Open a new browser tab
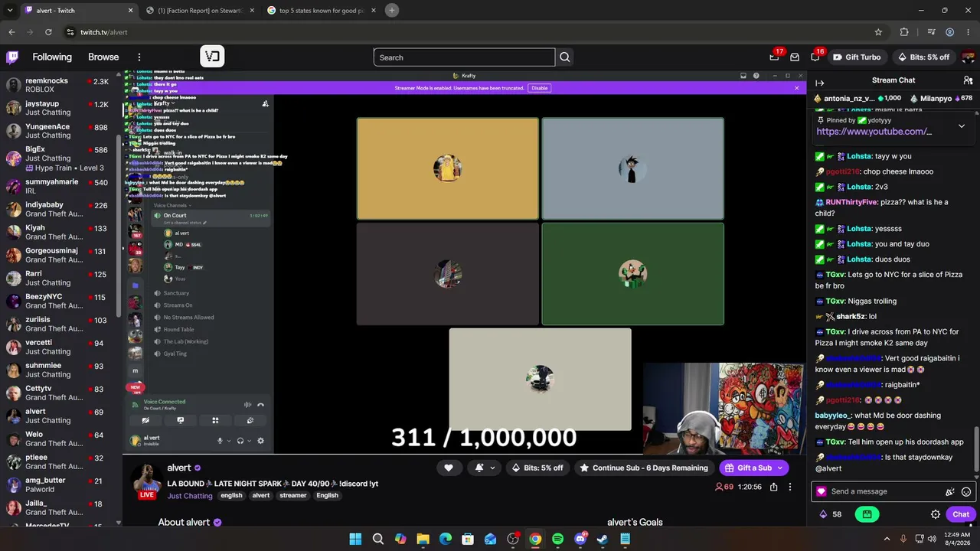The width and height of the screenshot is (980, 551). [x=392, y=10]
